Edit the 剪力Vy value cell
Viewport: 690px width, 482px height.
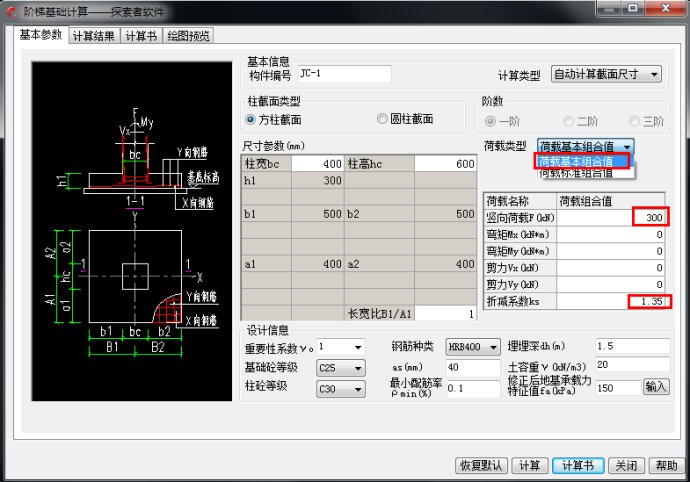(611, 284)
